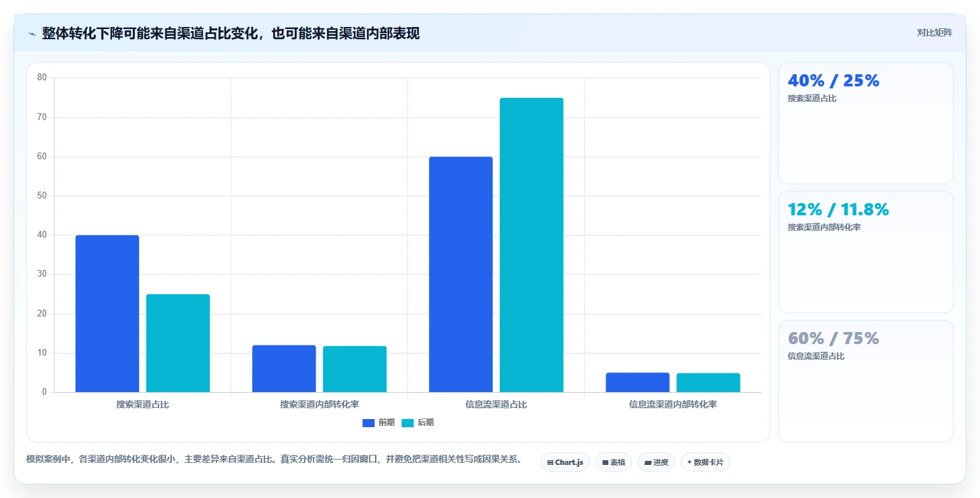Click the 搜索渠道内部转化率 caption in second card
This screenshot has height=498, width=980.
pyautogui.click(x=824, y=227)
